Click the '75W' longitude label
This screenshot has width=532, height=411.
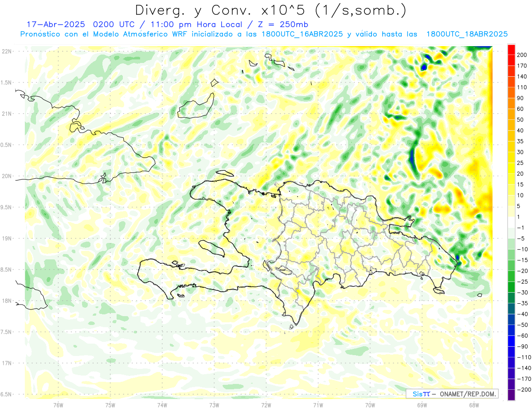(x=110, y=404)
